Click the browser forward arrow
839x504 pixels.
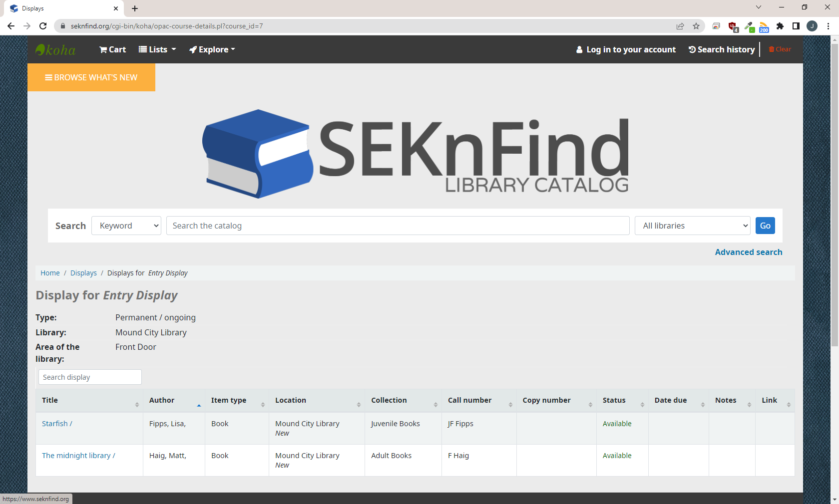(27, 26)
